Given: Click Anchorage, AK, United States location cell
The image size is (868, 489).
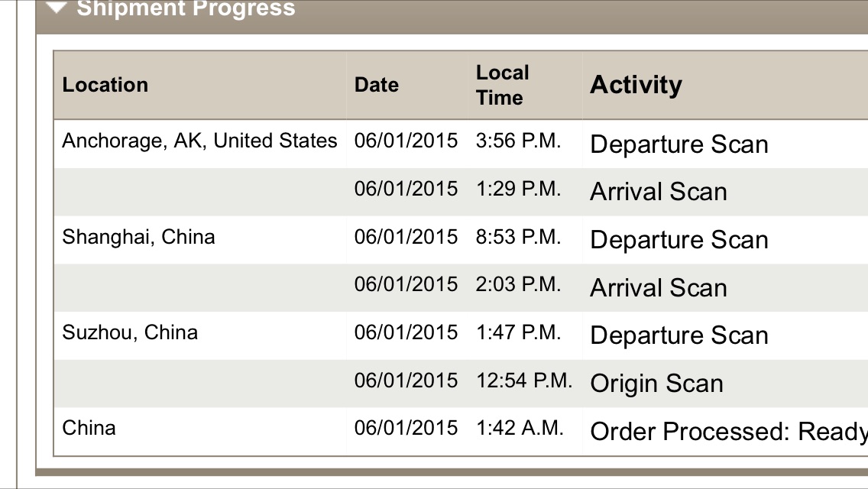Looking at the screenshot, I should click(199, 141).
